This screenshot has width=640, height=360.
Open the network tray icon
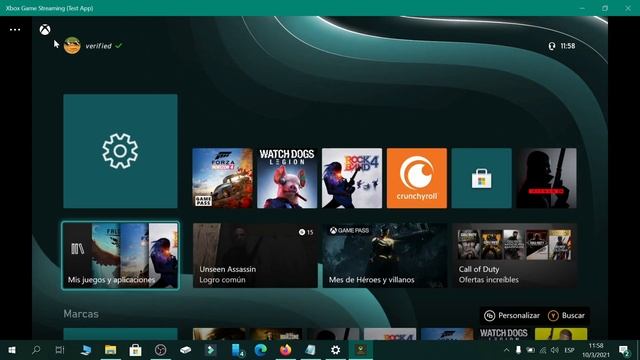(x=542, y=350)
